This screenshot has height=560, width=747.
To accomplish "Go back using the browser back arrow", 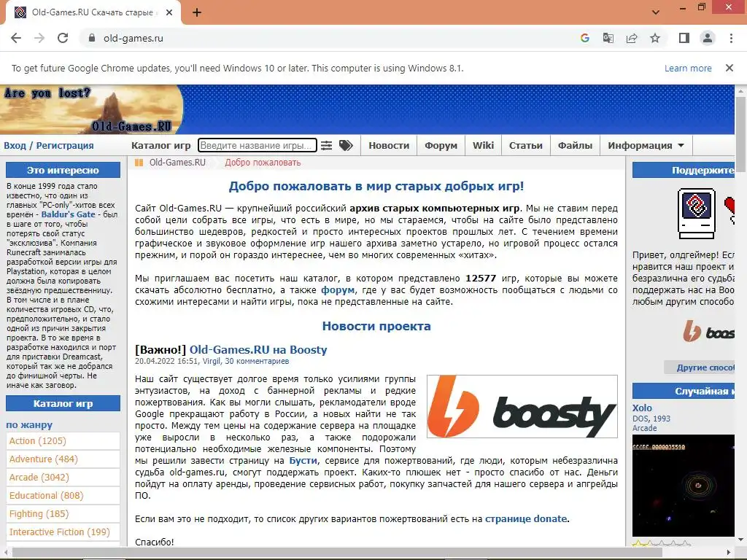I will (x=16, y=38).
